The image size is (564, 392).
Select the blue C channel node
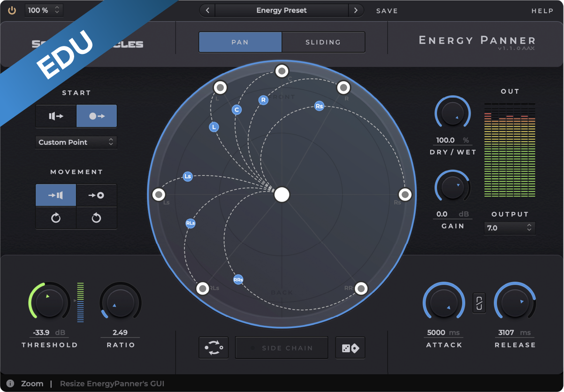pyautogui.click(x=236, y=110)
